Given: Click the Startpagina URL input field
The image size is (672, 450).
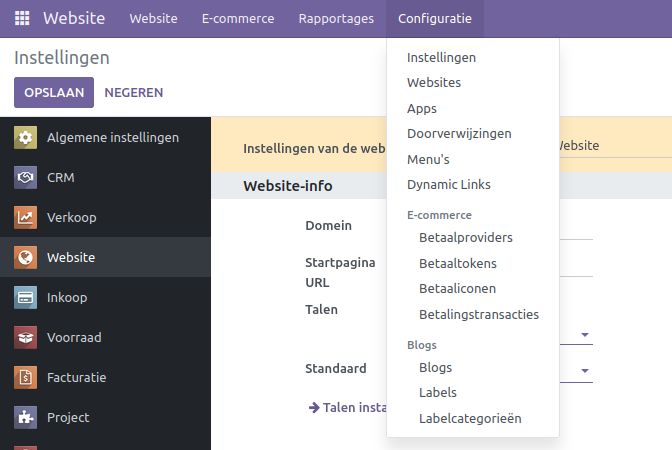Looking at the screenshot, I should pos(576,268).
